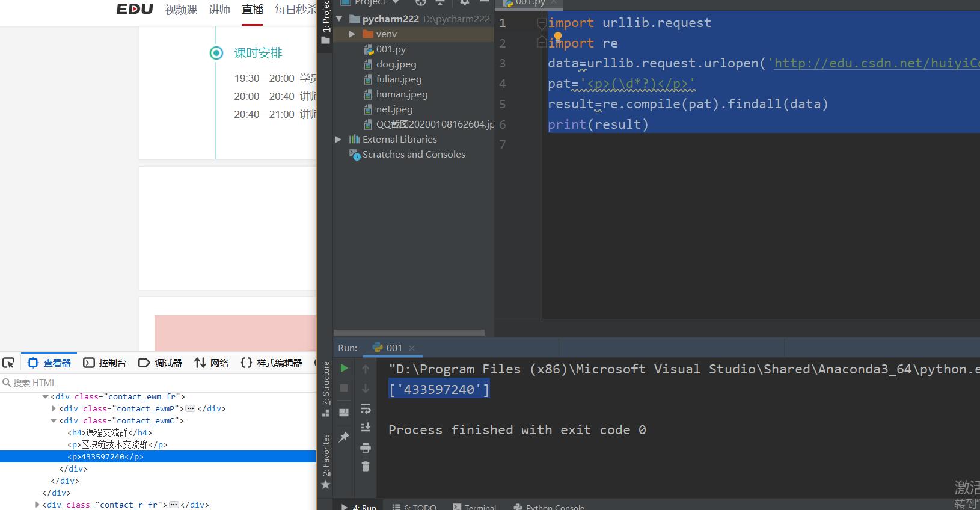Open the Python Console tool window

[549, 506]
